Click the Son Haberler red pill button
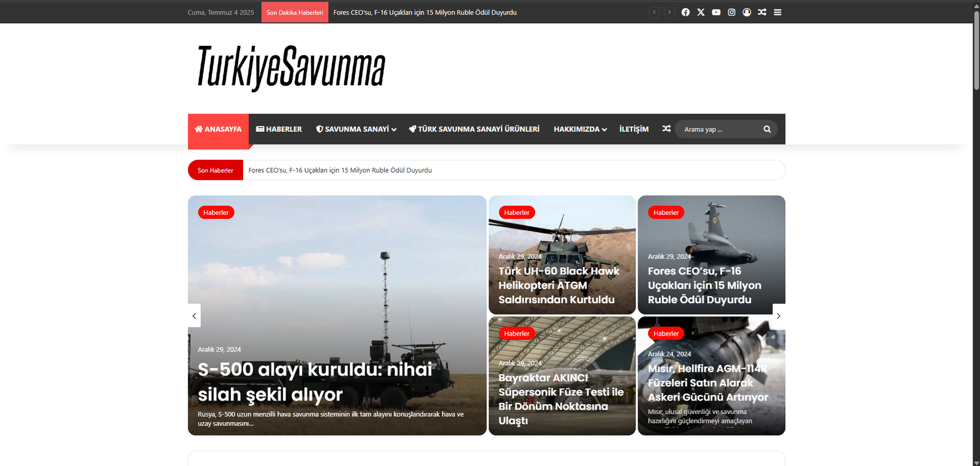Image resolution: width=980 pixels, height=466 pixels. 216,170
